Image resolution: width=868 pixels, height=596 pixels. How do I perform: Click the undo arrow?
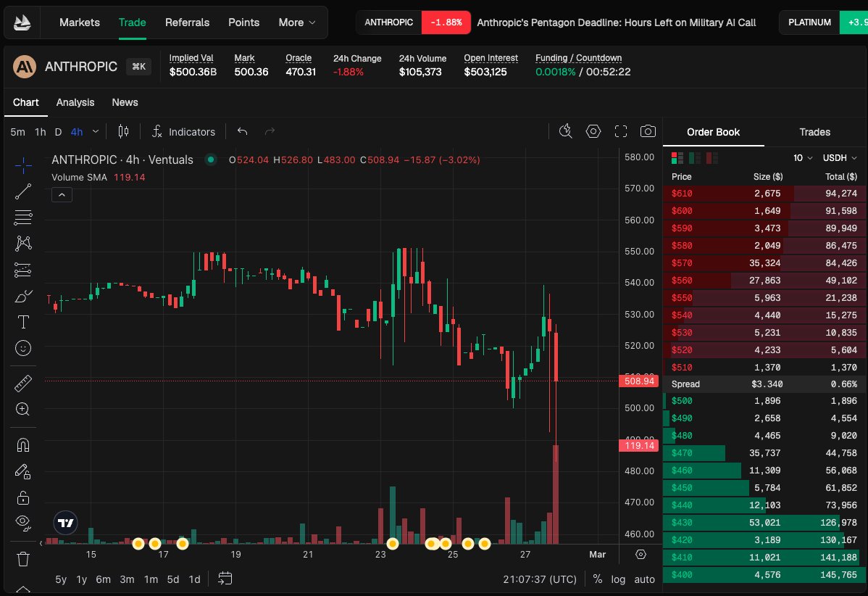tap(243, 131)
